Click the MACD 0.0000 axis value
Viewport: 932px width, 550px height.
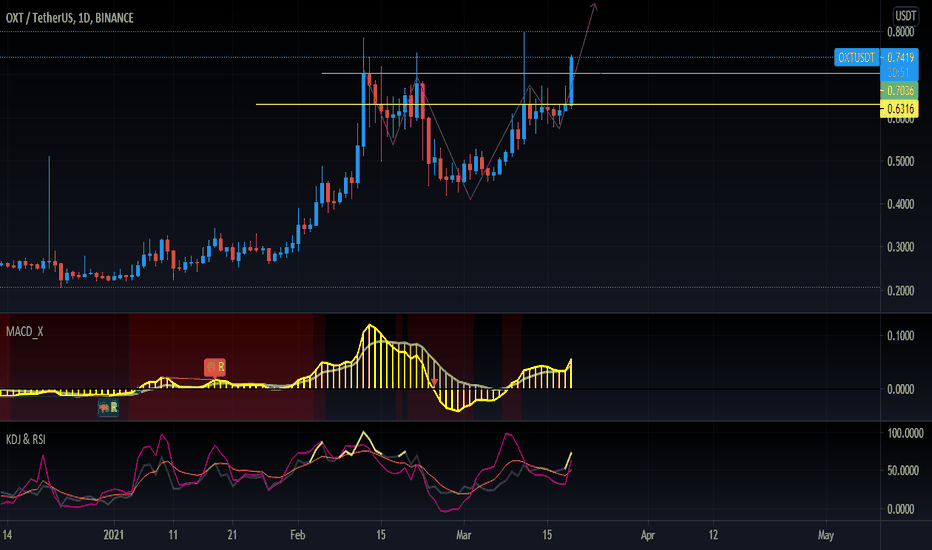click(x=900, y=389)
